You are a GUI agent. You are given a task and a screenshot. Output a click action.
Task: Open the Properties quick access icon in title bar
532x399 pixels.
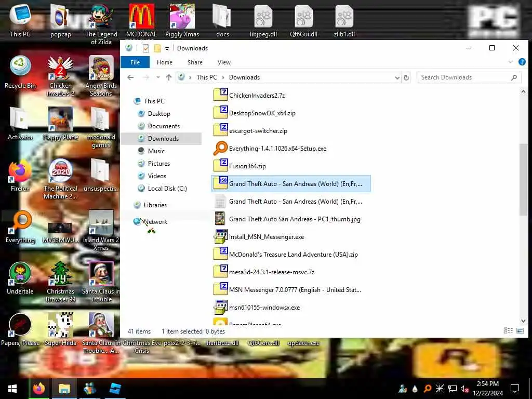[146, 48]
